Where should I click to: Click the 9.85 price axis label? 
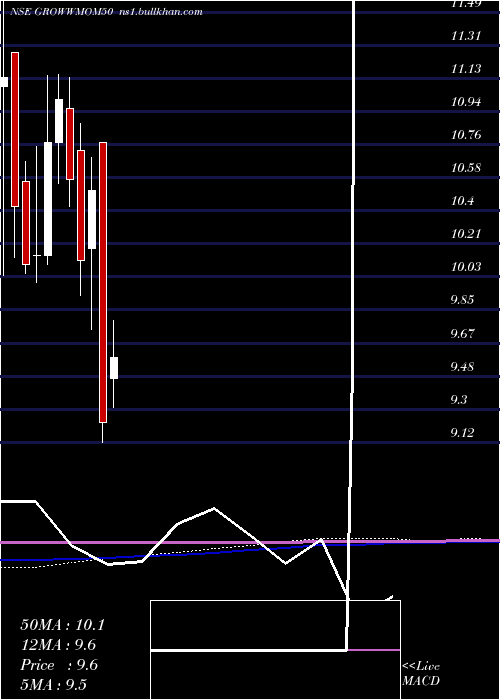(x=462, y=300)
